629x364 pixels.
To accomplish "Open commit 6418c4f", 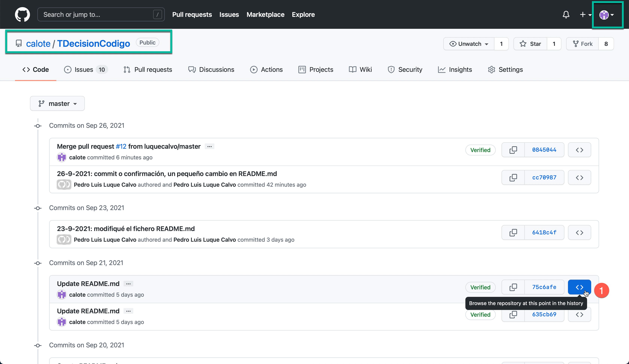I will click(x=544, y=232).
